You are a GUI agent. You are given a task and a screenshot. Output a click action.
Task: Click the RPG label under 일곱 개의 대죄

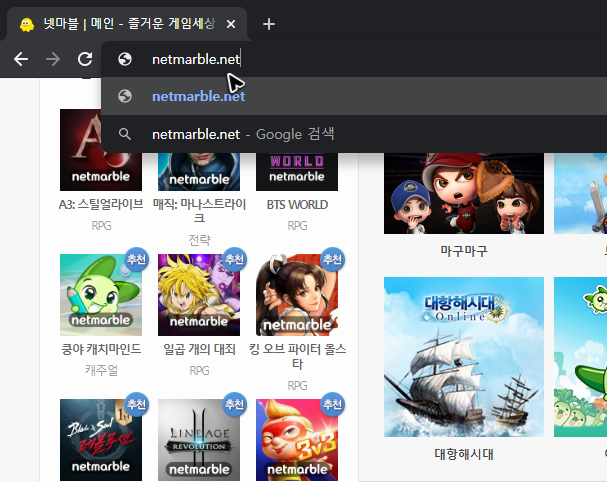pyautogui.click(x=199, y=371)
